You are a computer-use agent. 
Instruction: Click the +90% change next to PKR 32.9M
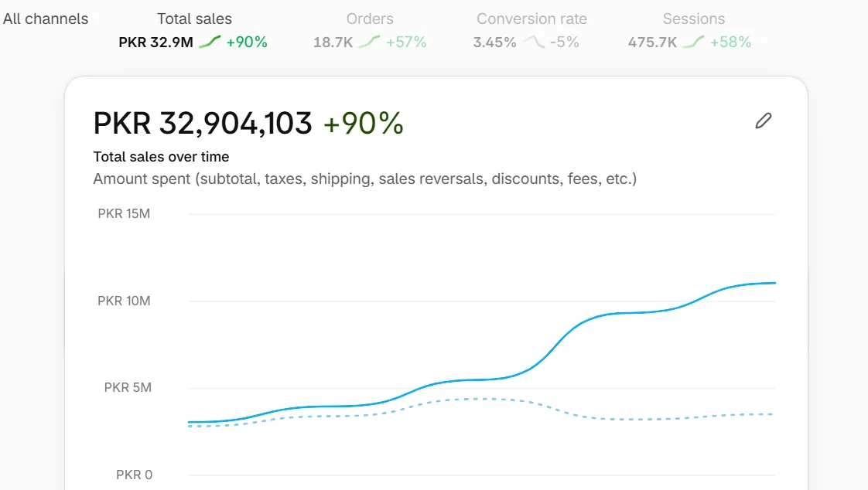pos(246,42)
